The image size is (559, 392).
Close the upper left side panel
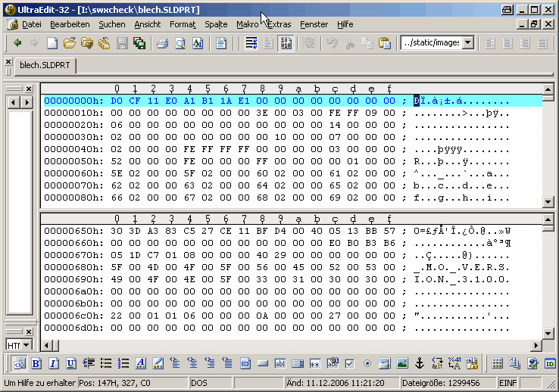click(29, 89)
